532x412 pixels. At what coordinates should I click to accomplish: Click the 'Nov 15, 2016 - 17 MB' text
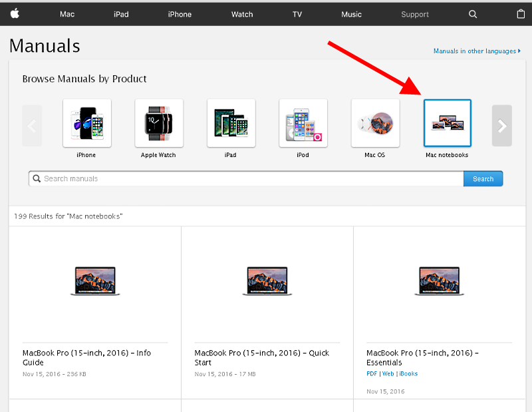tap(225, 374)
